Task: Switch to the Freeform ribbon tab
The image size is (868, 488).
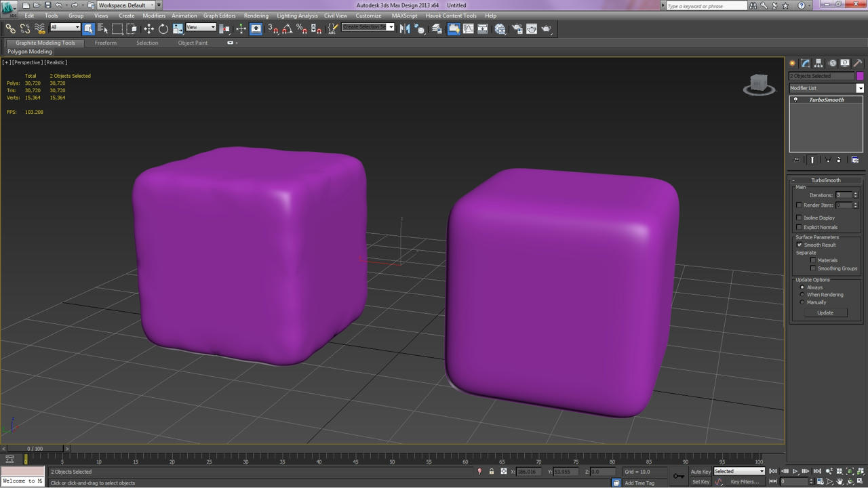Action: click(106, 43)
